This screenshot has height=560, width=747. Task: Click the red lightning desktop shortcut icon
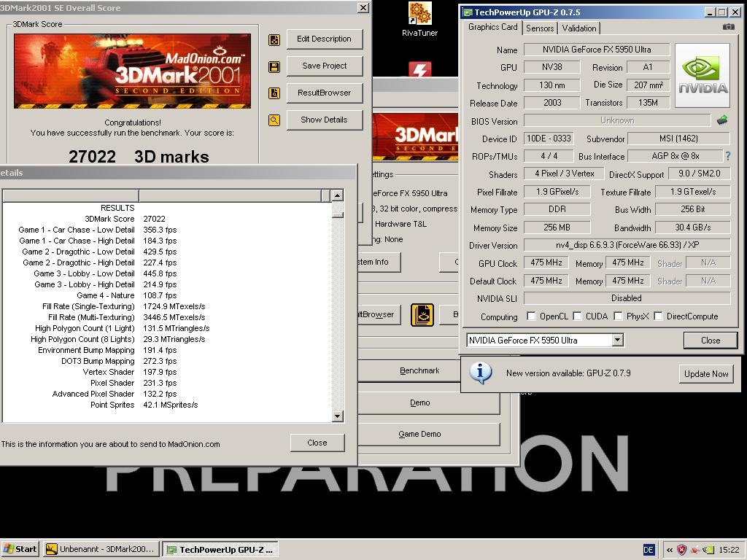(419, 69)
